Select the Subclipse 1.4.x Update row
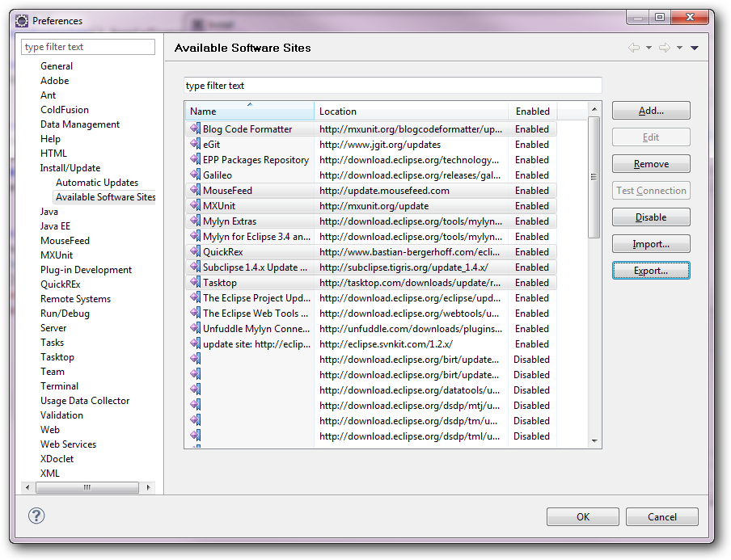The image size is (731, 560). click(371, 267)
